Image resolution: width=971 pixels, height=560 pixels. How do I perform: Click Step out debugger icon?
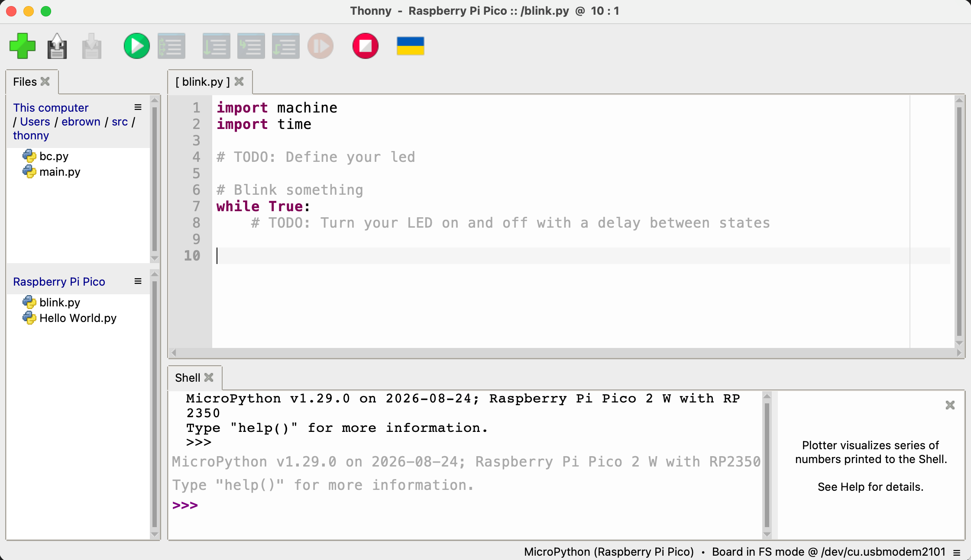coord(285,46)
